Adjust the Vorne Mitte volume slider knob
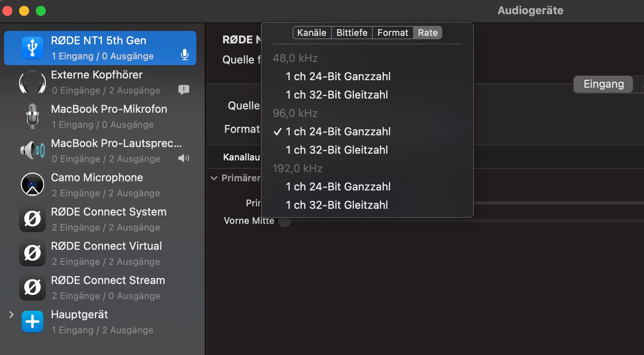The width and height of the screenshot is (644, 355). click(285, 221)
